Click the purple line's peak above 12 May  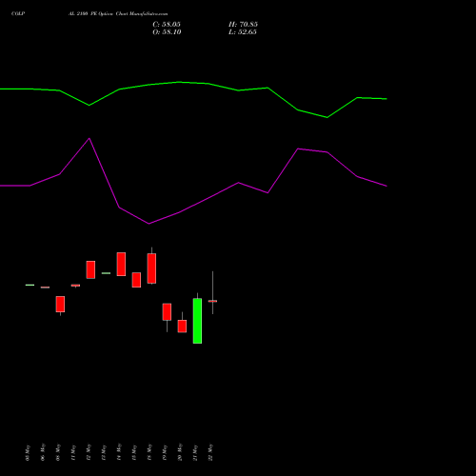[89, 138]
